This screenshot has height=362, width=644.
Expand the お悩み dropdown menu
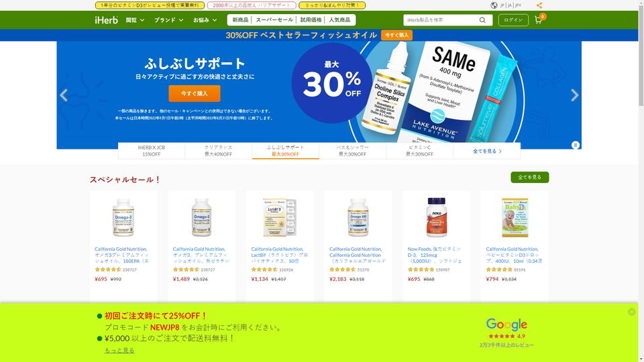[205, 19]
